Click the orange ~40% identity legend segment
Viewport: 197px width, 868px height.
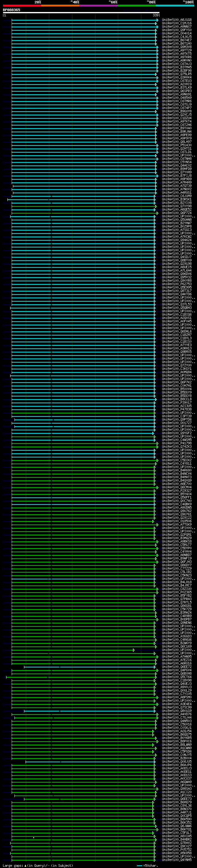pos(60,6)
